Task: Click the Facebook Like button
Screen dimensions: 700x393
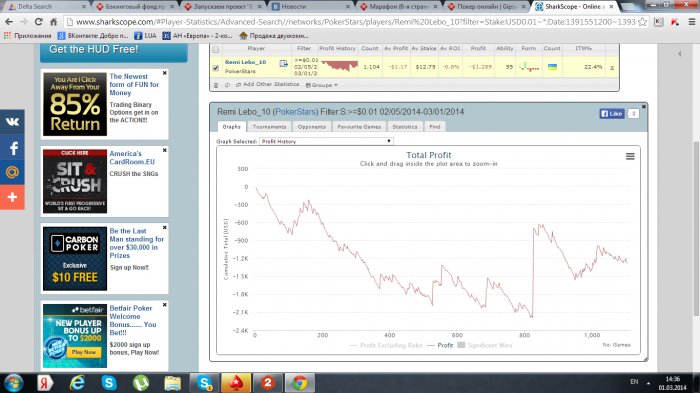Action: point(612,113)
